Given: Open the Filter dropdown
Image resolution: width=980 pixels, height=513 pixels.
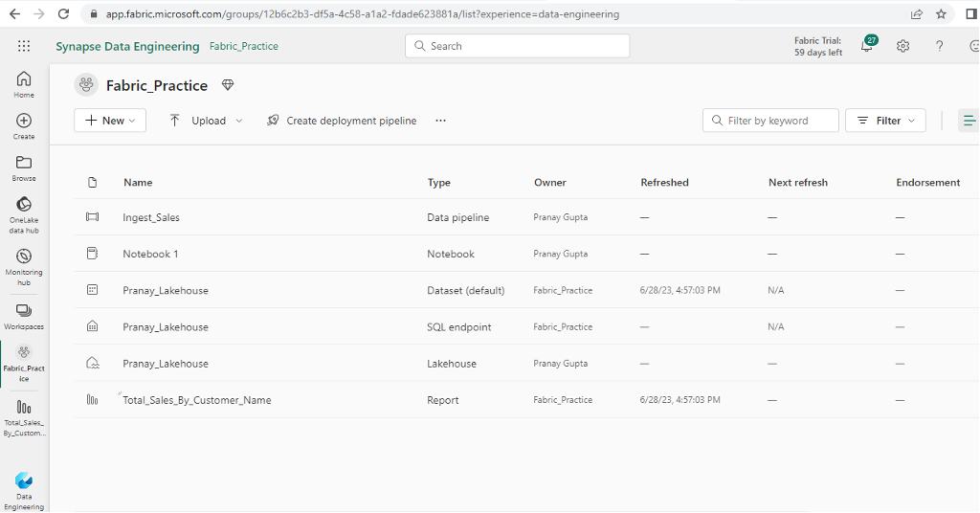Looking at the screenshot, I should tap(885, 121).
